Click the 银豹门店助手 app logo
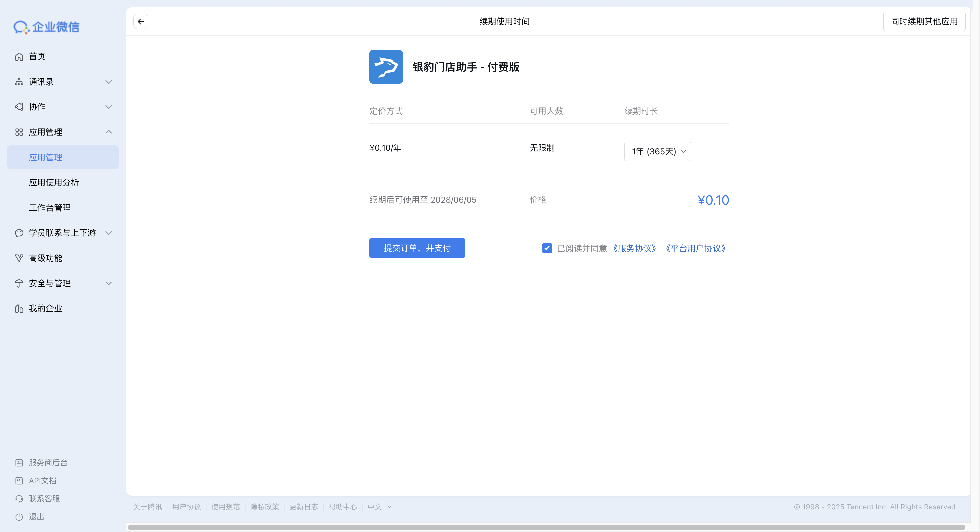Viewport: 980px width, 532px height. pos(386,67)
